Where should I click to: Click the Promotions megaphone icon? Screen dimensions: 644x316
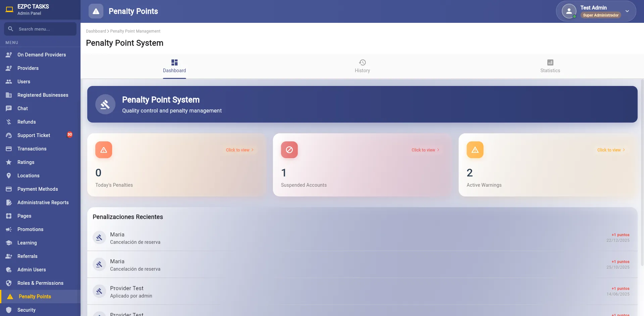[x=9, y=229]
